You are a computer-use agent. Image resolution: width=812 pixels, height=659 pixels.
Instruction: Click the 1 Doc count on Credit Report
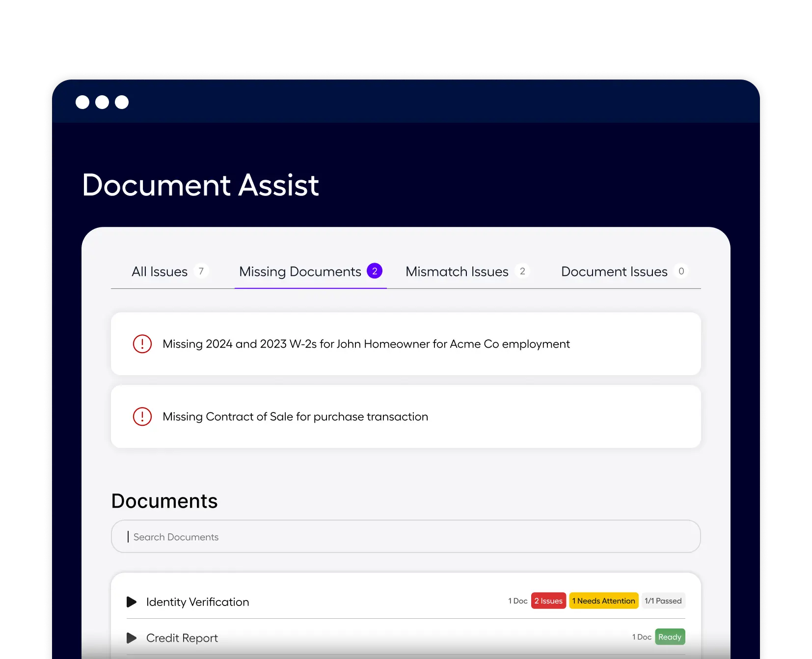pyautogui.click(x=642, y=637)
